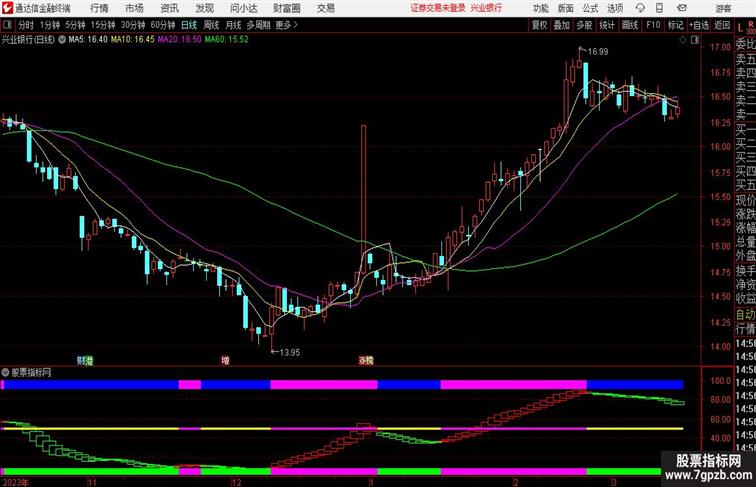Click the red R icon in the right panel
Viewport: 756px width, 487px height.
click(x=751, y=24)
